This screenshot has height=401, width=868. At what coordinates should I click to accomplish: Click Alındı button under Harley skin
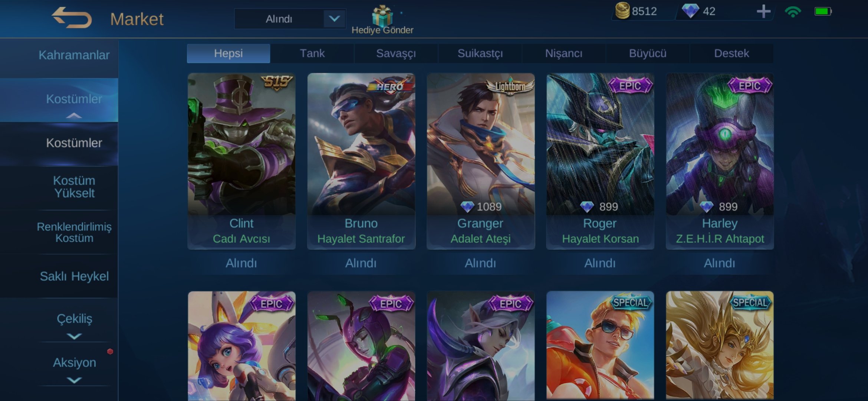(x=720, y=263)
